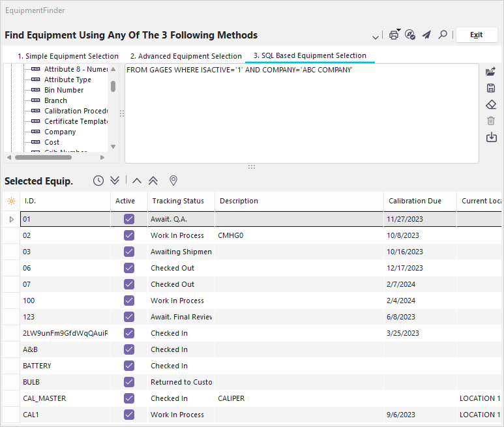Click the floppy disk save query icon
The height and width of the screenshot is (427, 504).
tap(491, 88)
